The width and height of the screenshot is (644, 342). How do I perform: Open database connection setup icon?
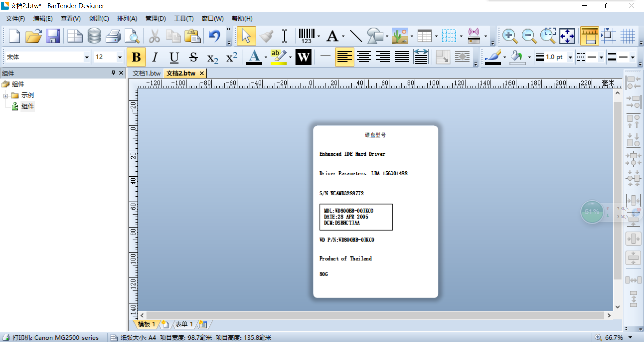point(94,36)
